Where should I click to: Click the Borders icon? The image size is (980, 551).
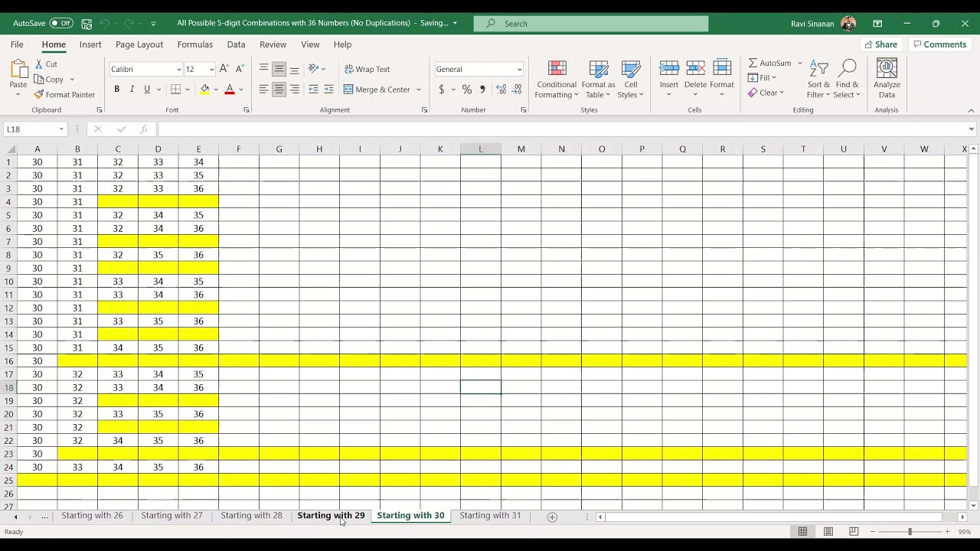(175, 90)
